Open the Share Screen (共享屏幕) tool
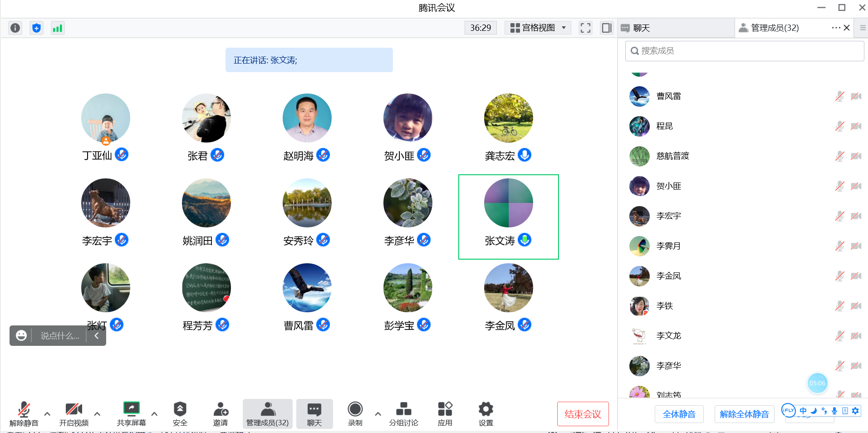This screenshot has height=433, width=868. [x=131, y=413]
